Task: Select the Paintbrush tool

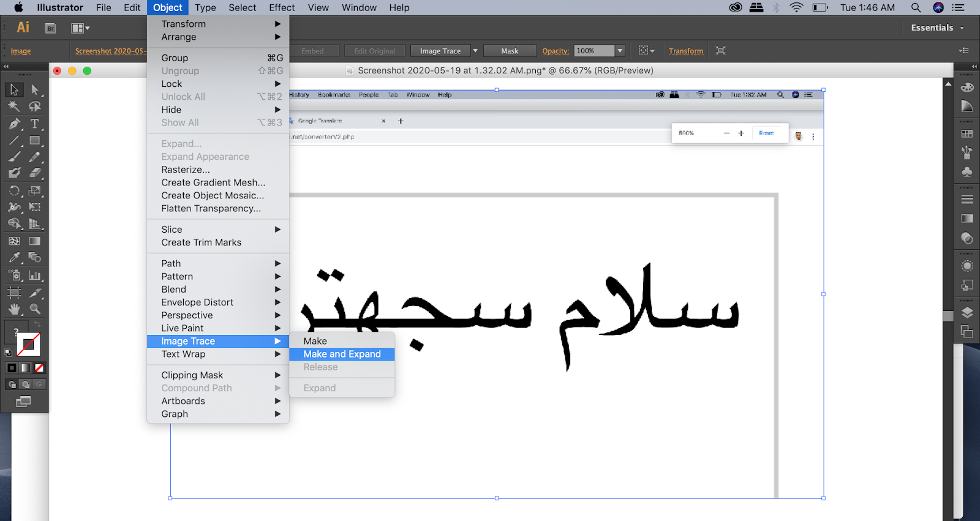Action: tap(14, 157)
